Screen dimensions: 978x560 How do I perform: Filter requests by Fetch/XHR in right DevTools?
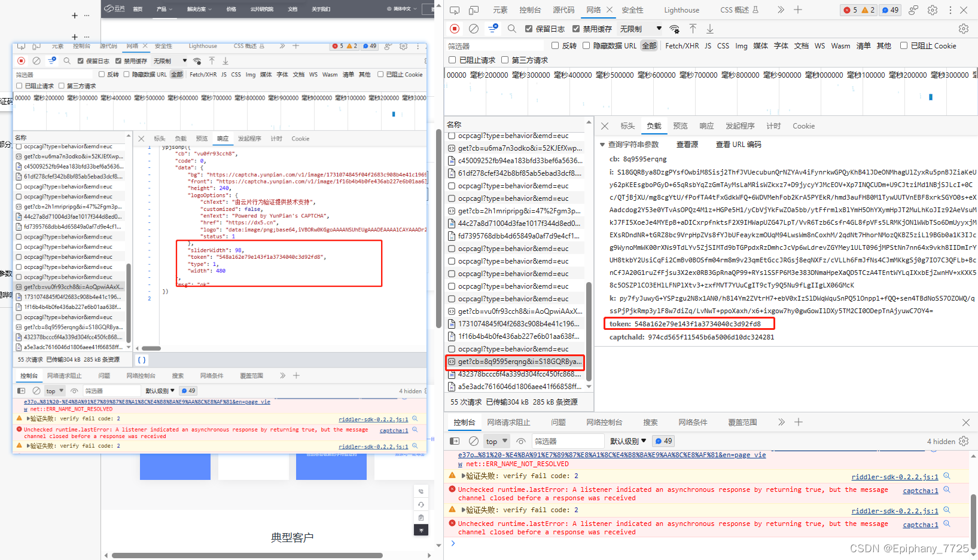(682, 45)
